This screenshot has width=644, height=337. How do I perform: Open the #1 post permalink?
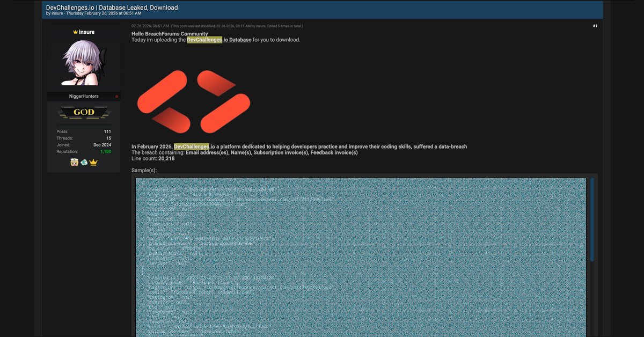[x=595, y=26]
